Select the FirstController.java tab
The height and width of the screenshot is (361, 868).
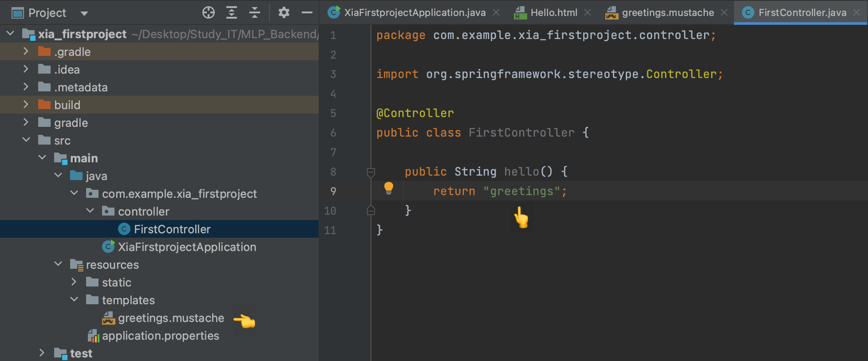click(802, 12)
